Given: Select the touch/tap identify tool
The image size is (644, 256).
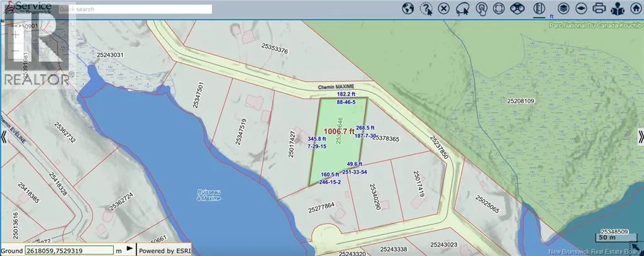Looking at the screenshot, I should [481, 8].
